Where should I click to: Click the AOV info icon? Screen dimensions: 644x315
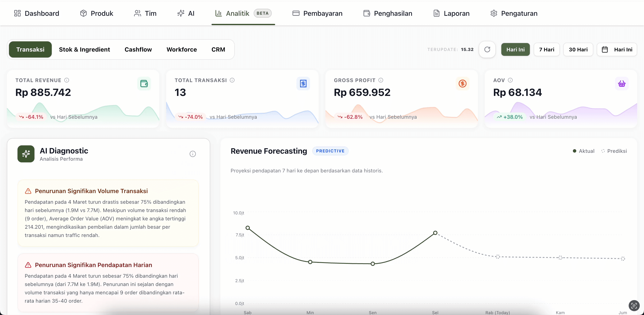pyautogui.click(x=510, y=80)
